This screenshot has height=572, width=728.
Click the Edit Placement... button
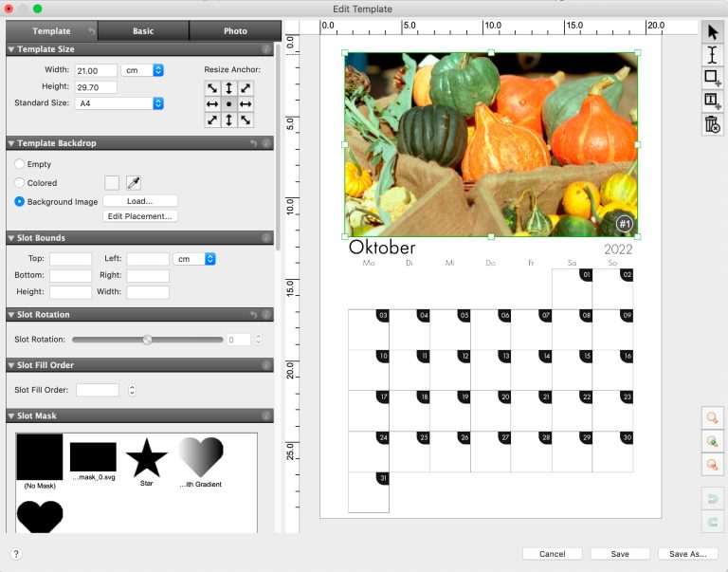(139, 216)
